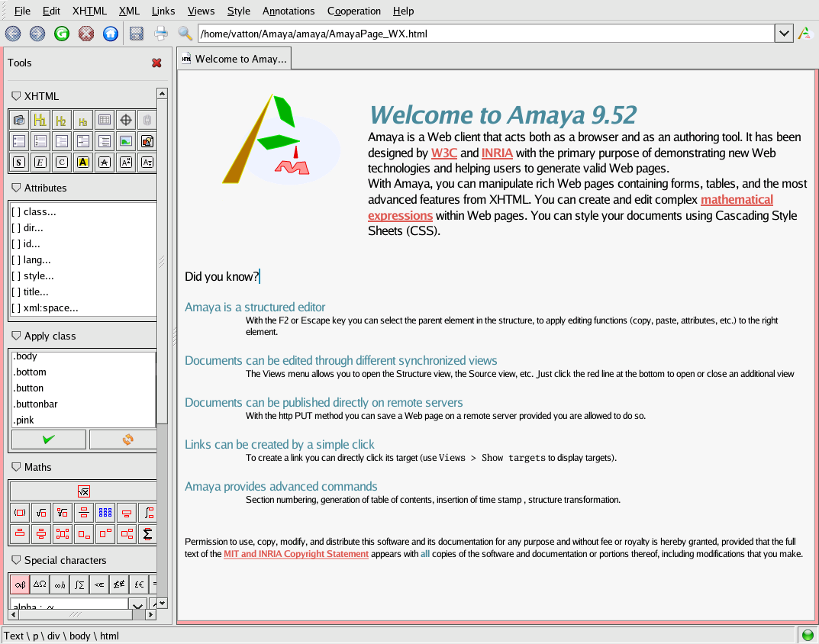Collapse the Attributes panel section
This screenshot has height=644, width=819.
[x=16, y=188]
